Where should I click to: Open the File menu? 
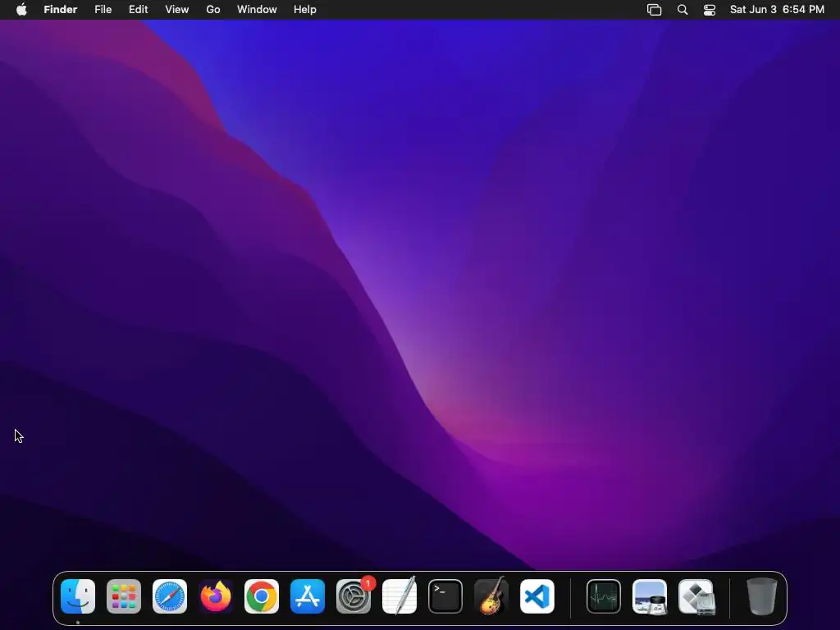(103, 10)
